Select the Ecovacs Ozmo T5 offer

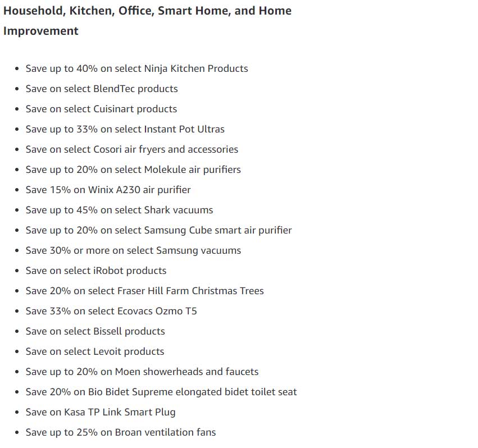(111, 311)
